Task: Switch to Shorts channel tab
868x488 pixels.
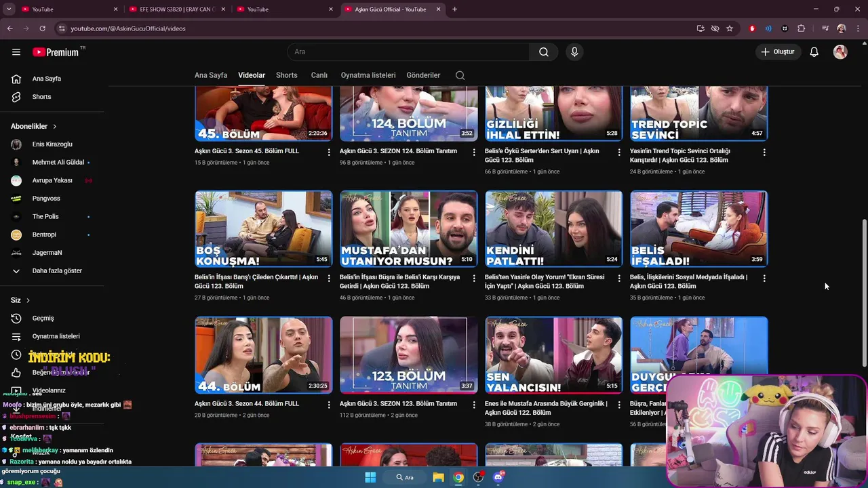Action: [287, 75]
